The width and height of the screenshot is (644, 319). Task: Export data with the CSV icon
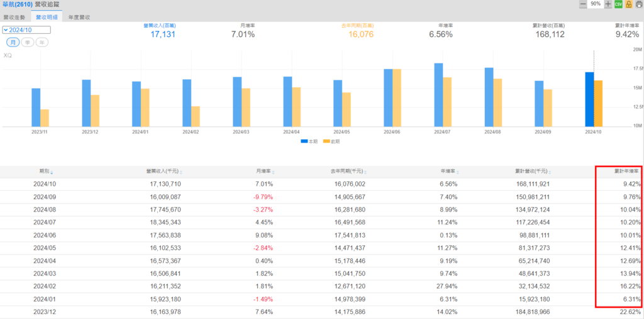pyautogui.click(x=618, y=4)
